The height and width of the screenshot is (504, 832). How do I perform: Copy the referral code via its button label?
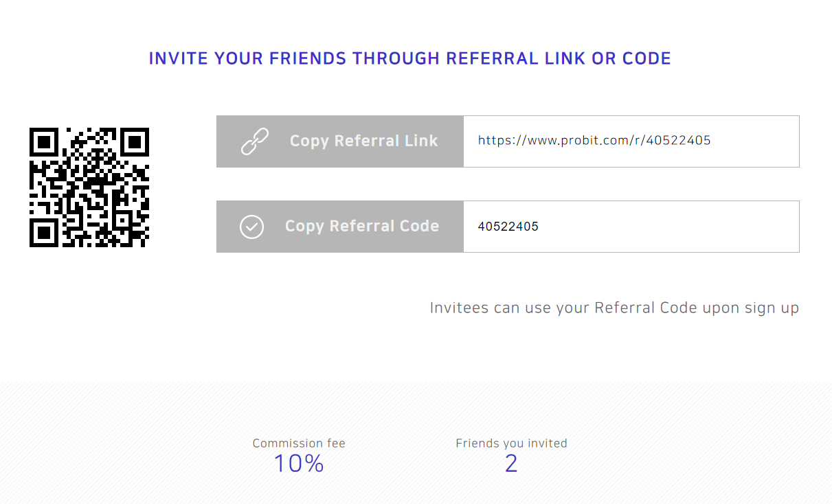pos(362,226)
